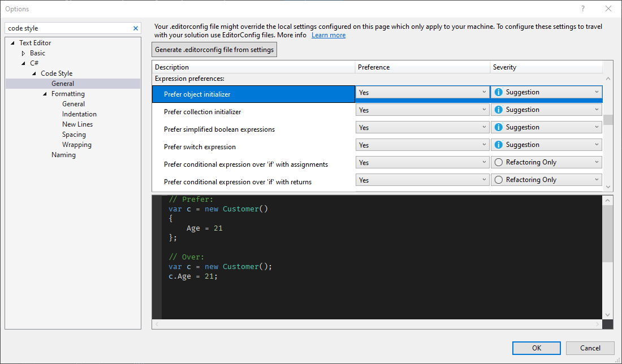Screen dimensions: 622x364
Task: Click the down arrow of the preferences list scrollbar
Action: point(608,187)
